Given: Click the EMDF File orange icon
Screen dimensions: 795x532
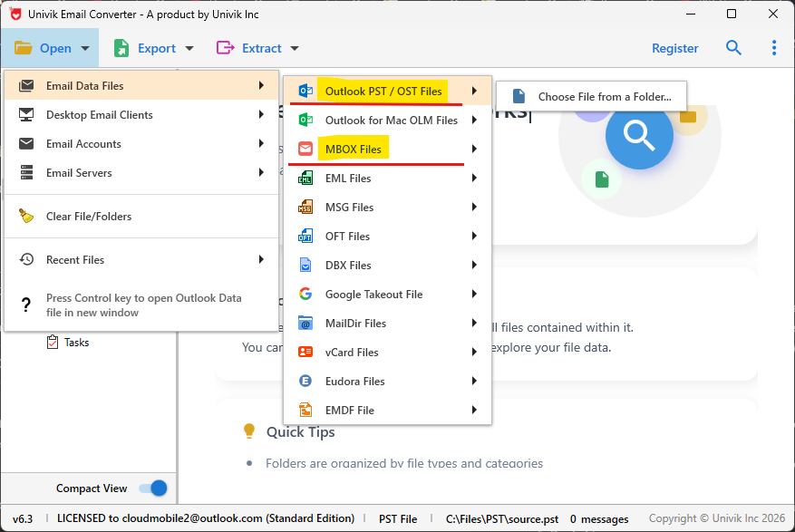Looking at the screenshot, I should tap(305, 410).
